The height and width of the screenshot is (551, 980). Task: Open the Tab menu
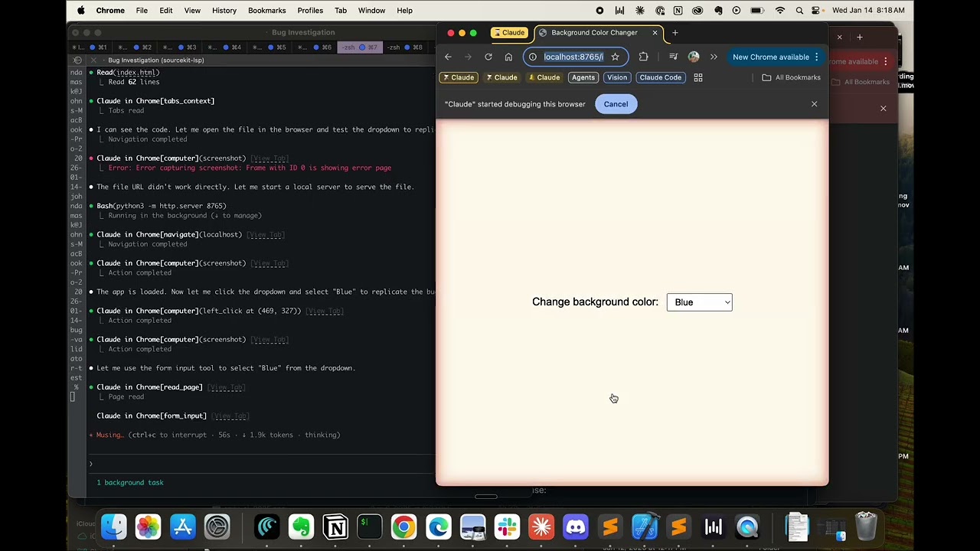tap(341, 11)
